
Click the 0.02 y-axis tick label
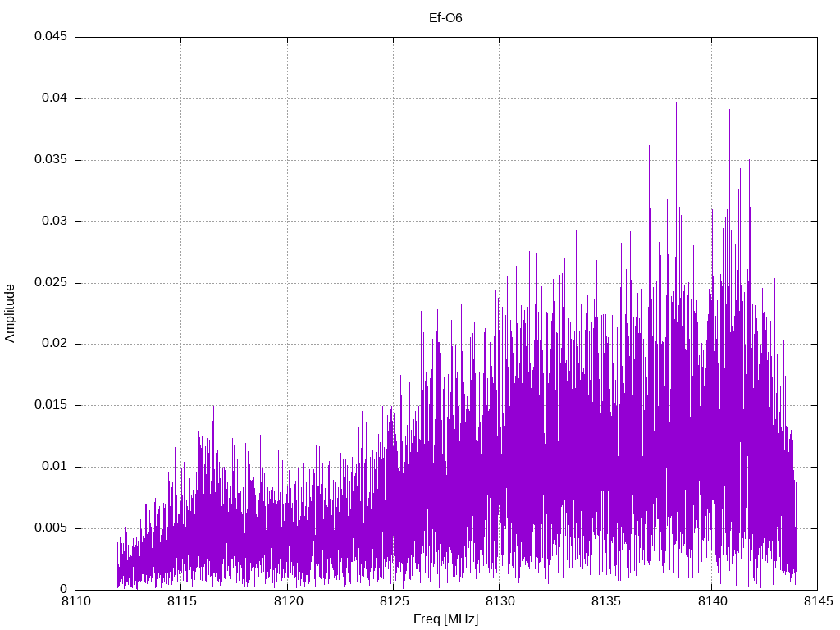pos(55,344)
